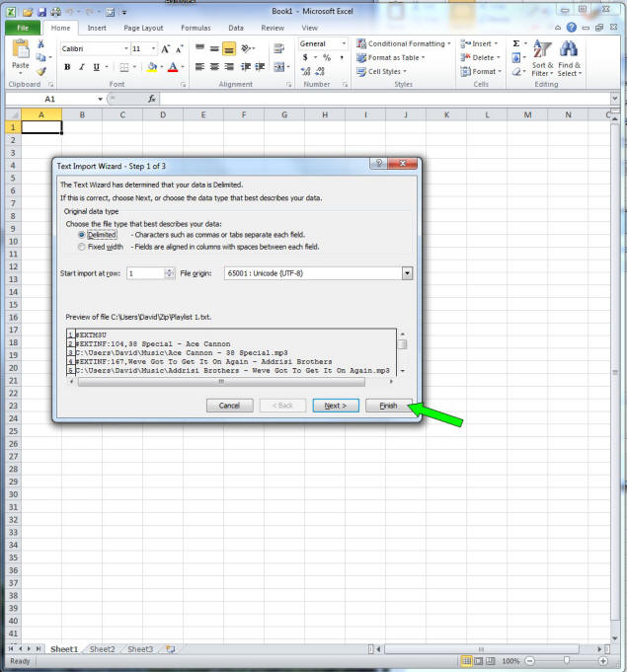Viewport: 627px width, 672px height.
Task: Click the Paste icon in Clipboard group
Action: pos(20,49)
